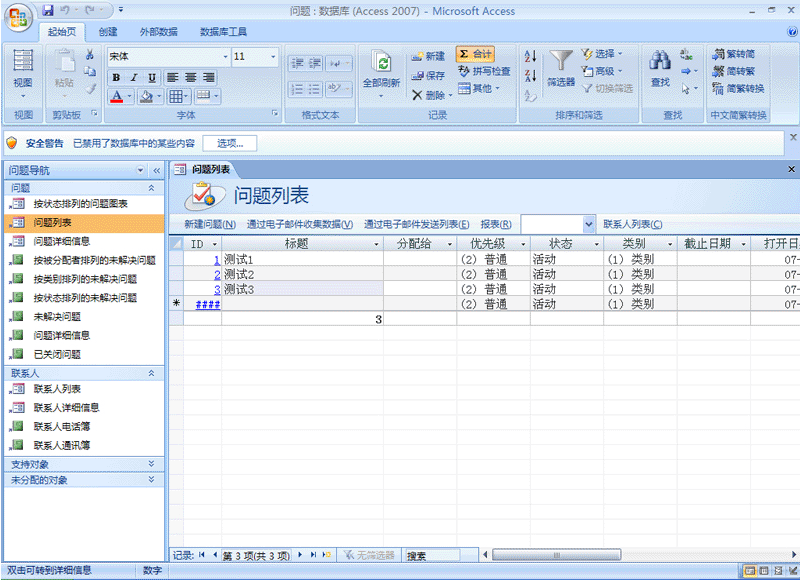Click Refresh All icon in ribbon
The height and width of the screenshot is (580, 800).
click(381, 63)
